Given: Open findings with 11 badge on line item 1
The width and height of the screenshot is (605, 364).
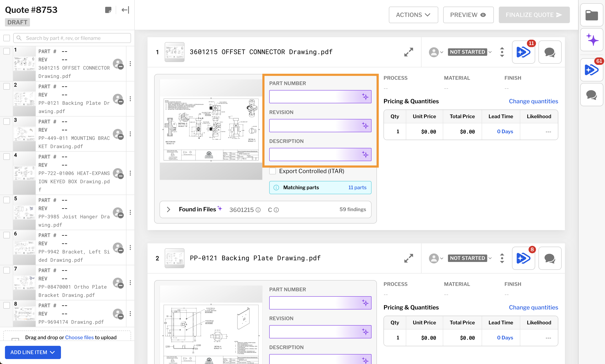Looking at the screenshot, I should [x=523, y=52].
